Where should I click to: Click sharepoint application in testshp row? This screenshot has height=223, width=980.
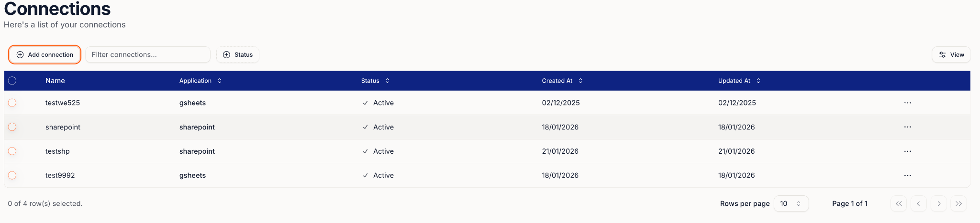[197, 151]
